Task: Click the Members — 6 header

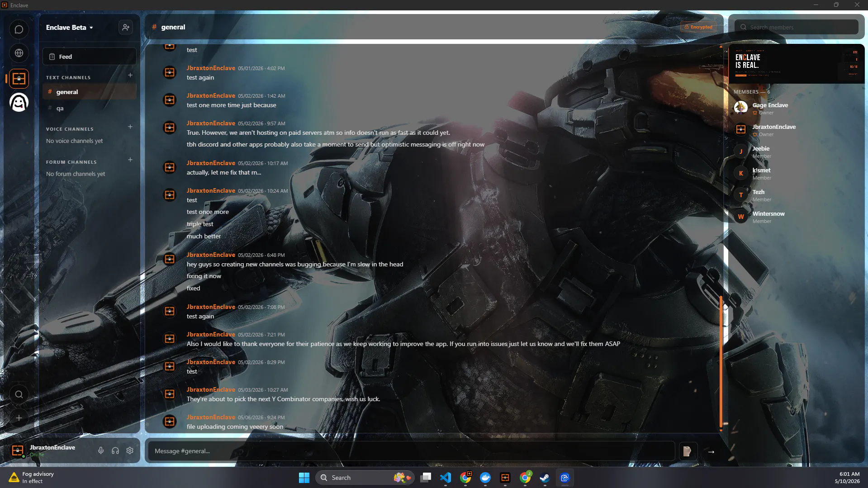Action: click(x=752, y=92)
